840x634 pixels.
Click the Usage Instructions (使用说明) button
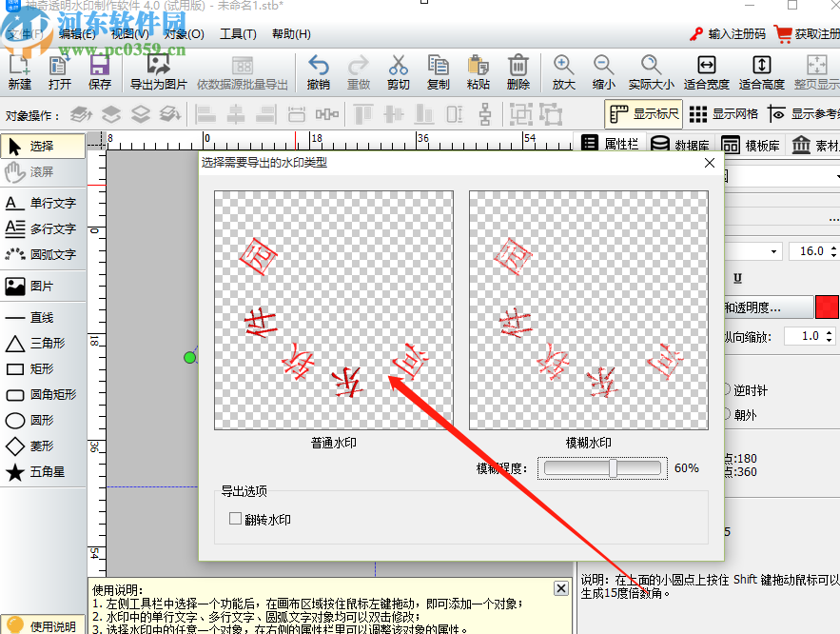[x=43, y=625]
